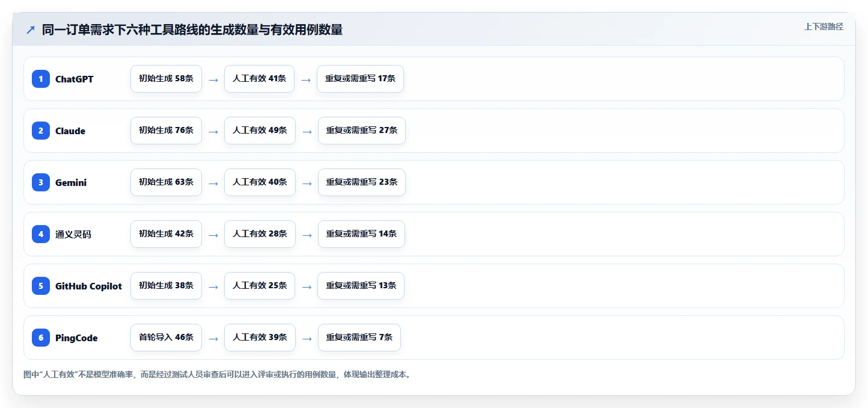
Task: Select the number 2 badge for Claude
Action: point(41,131)
